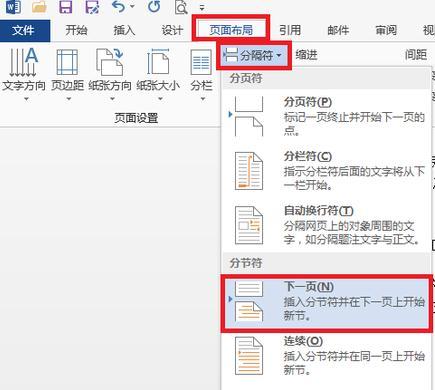This screenshot has width=435, height=390.
Task: Switch to the 审阅 tab
Action: point(386,30)
